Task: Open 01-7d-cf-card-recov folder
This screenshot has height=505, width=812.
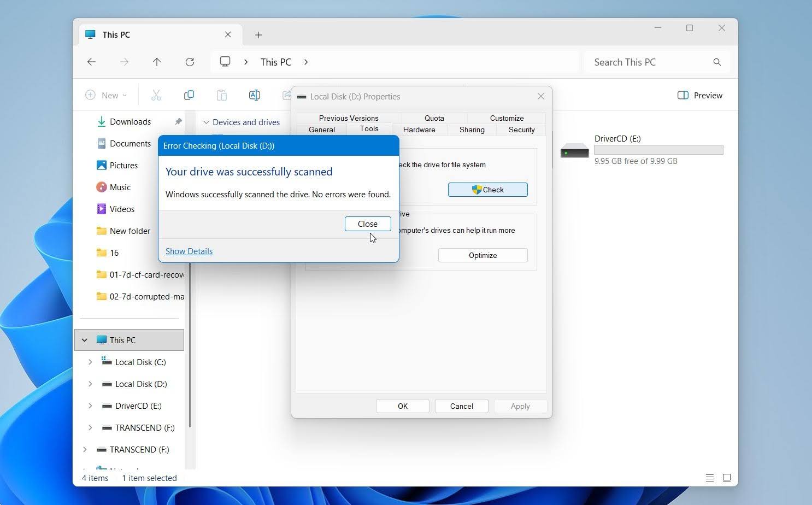Action: coord(140,275)
